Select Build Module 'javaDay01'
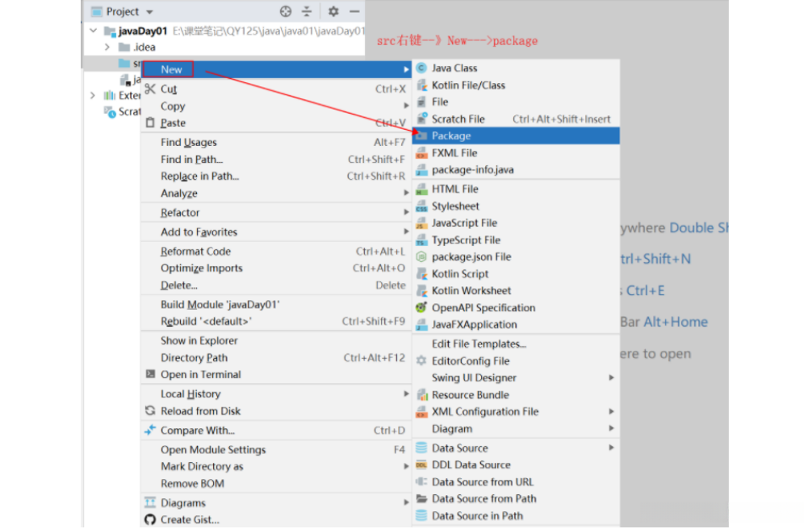812x529 pixels. (276, 304)
